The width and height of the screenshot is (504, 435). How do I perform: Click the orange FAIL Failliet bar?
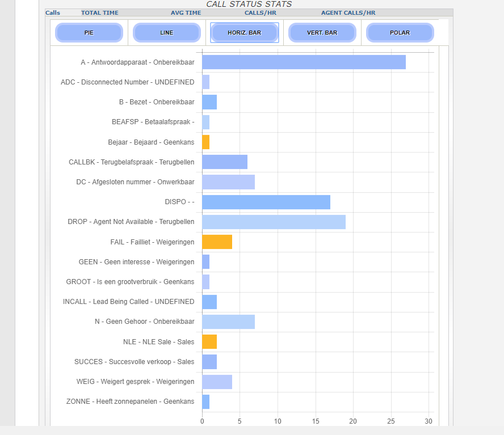217,242
